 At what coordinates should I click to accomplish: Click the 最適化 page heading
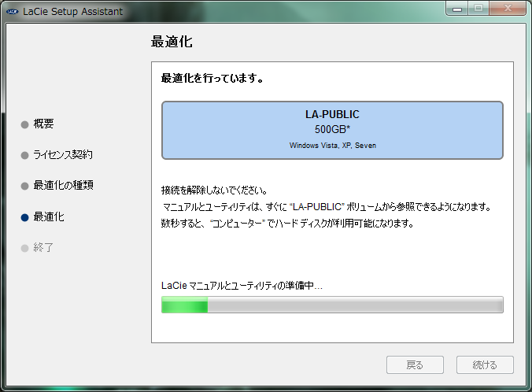click(x=172, y=42)
